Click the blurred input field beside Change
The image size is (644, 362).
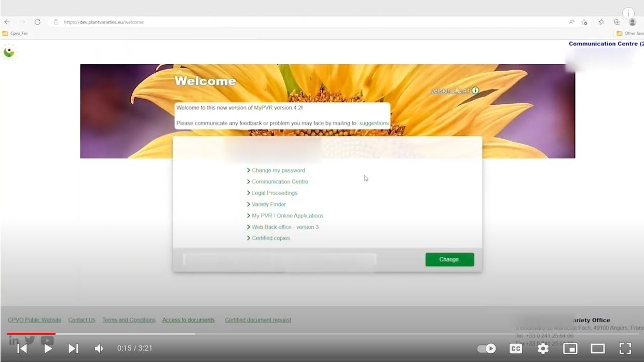[x=279, y=259]
